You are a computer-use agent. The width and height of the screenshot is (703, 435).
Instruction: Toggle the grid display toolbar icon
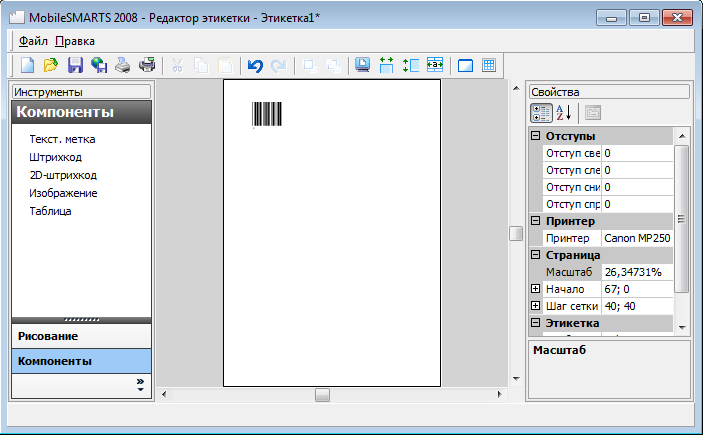[489, 66]
